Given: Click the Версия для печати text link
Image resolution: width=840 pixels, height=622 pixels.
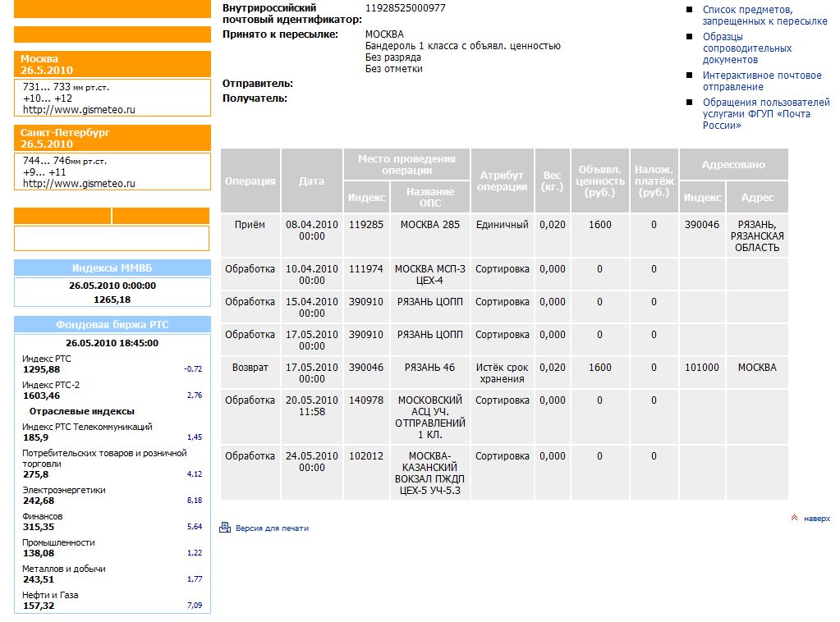Looking at the screenshot, I should 272,528.
